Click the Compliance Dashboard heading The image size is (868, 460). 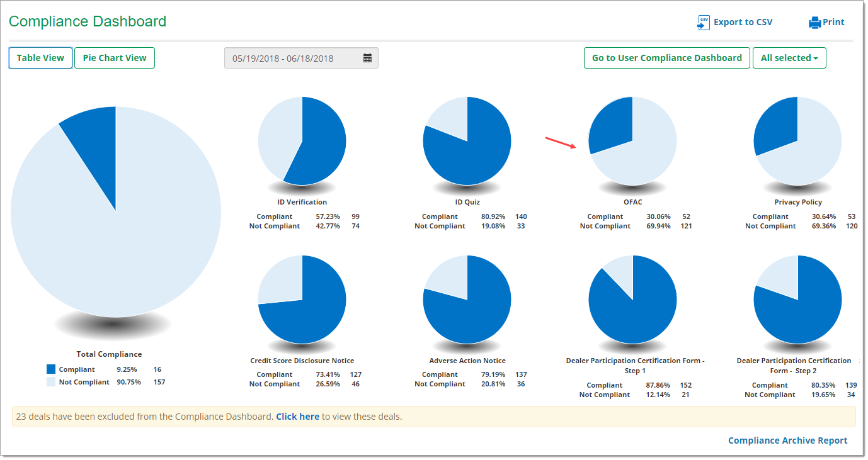click(x=88, y=21)
